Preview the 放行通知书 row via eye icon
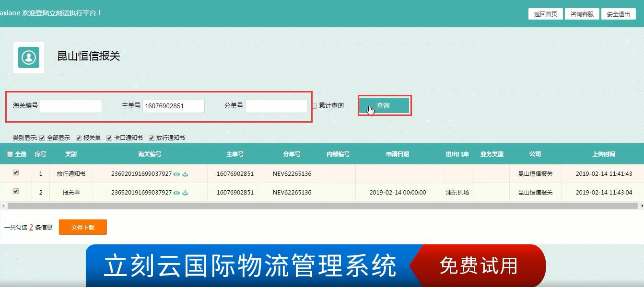 (x=176, y=174)
